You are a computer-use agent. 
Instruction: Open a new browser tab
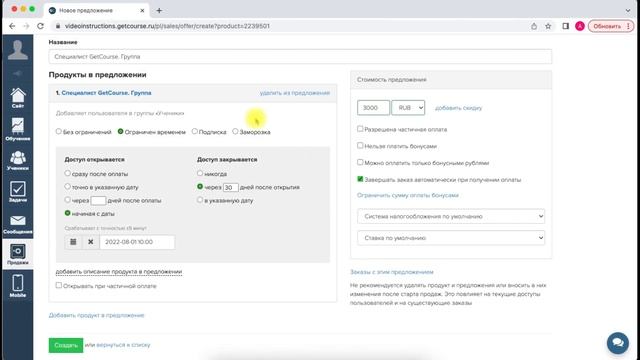[x=159, y=11]
